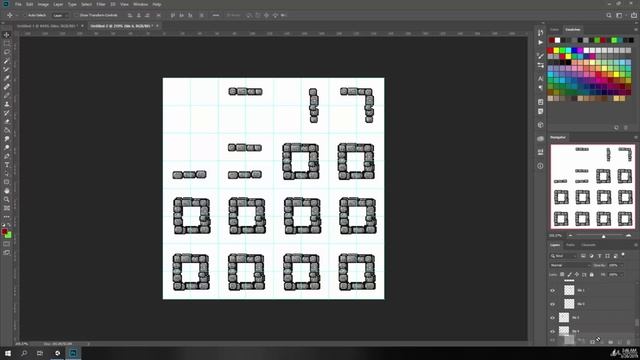Open the Actions panel play icon
This screenshot has height=360, width=640.
[x=540, y=42]
